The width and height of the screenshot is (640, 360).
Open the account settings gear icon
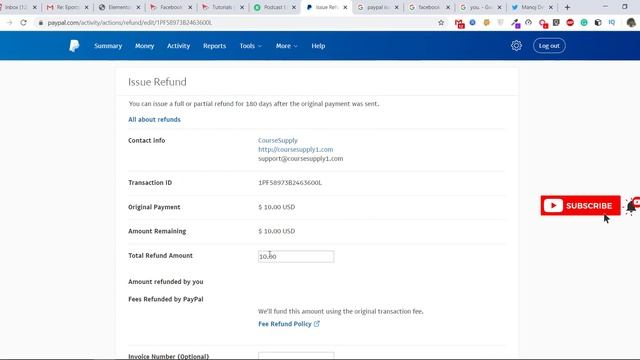point(516,46)
